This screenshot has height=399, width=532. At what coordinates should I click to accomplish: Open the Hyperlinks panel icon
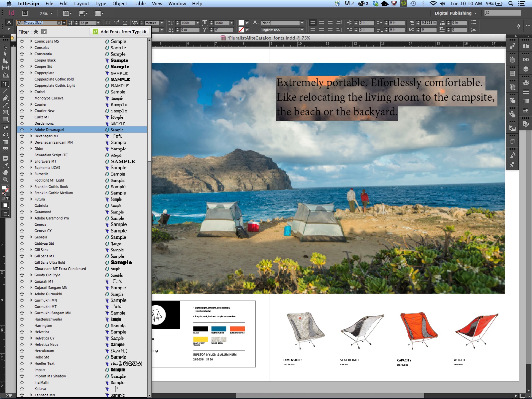[x=512, y=114]
